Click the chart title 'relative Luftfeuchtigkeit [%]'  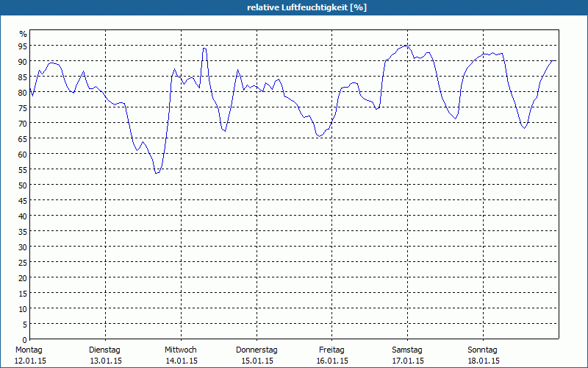[x=306, y=7]
